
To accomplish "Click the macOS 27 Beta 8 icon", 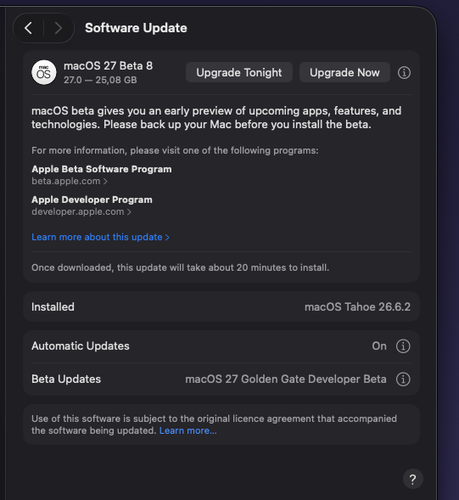I will tap(44, 72).
